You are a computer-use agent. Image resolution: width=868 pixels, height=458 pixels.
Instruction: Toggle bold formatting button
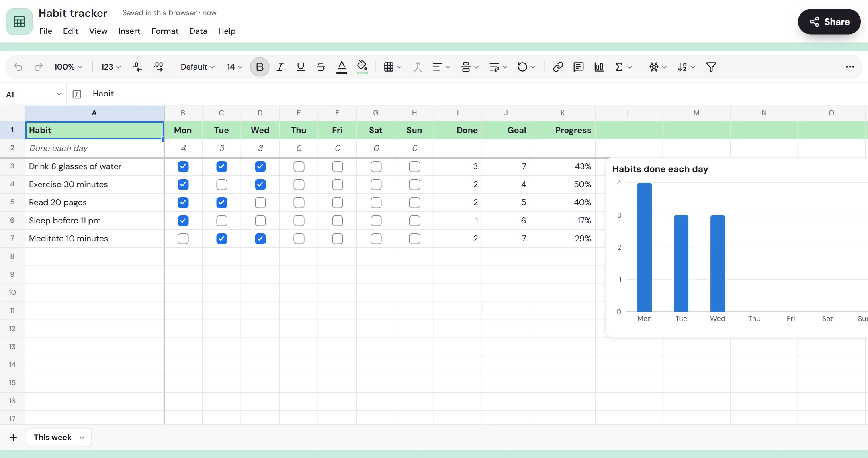click(x=260, y=67)
